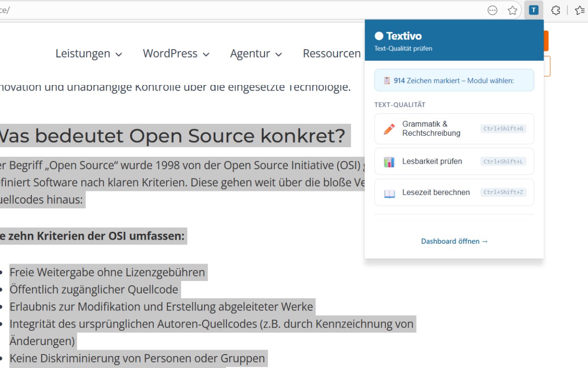Open the browser favorites list icon

point(580,10)
